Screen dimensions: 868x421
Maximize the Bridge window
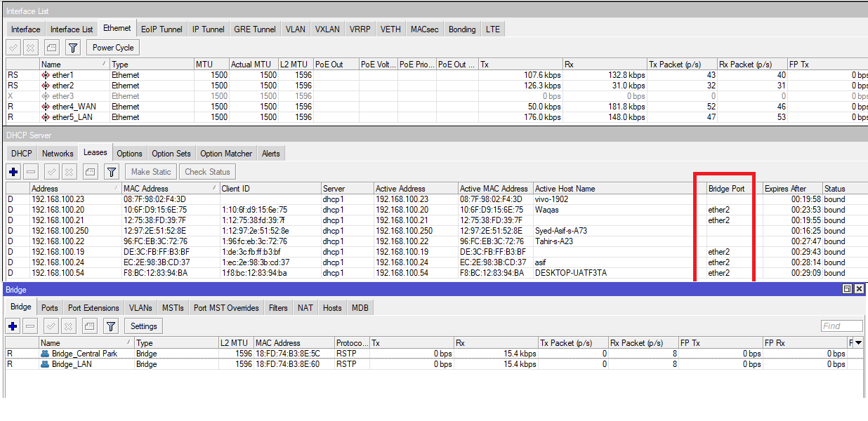[848, 289]
